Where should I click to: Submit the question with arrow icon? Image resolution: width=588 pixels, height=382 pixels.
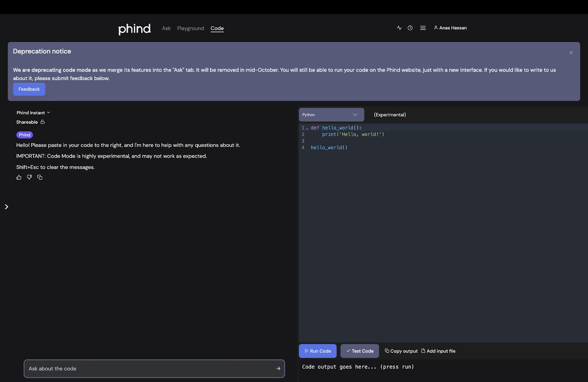click(278, 368)
